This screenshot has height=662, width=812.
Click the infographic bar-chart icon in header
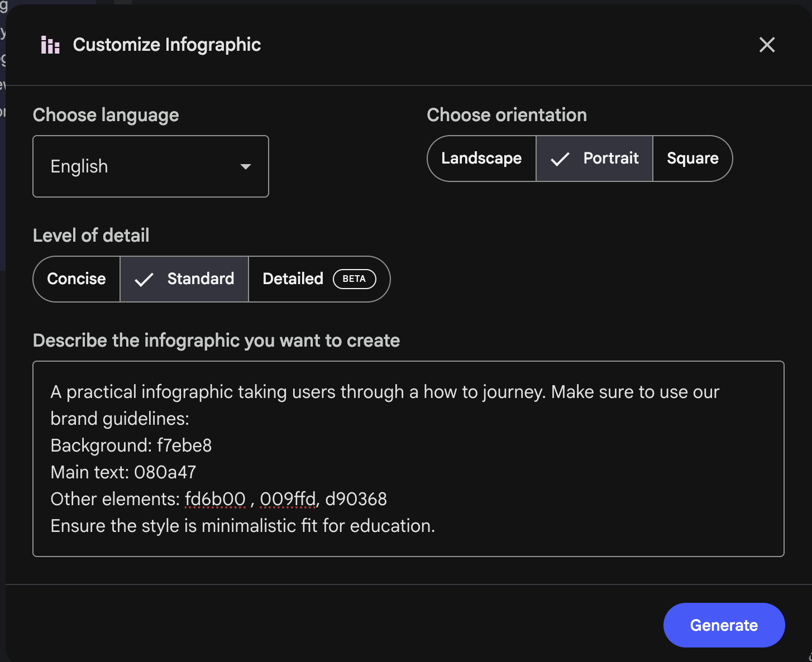pos(50,45)
